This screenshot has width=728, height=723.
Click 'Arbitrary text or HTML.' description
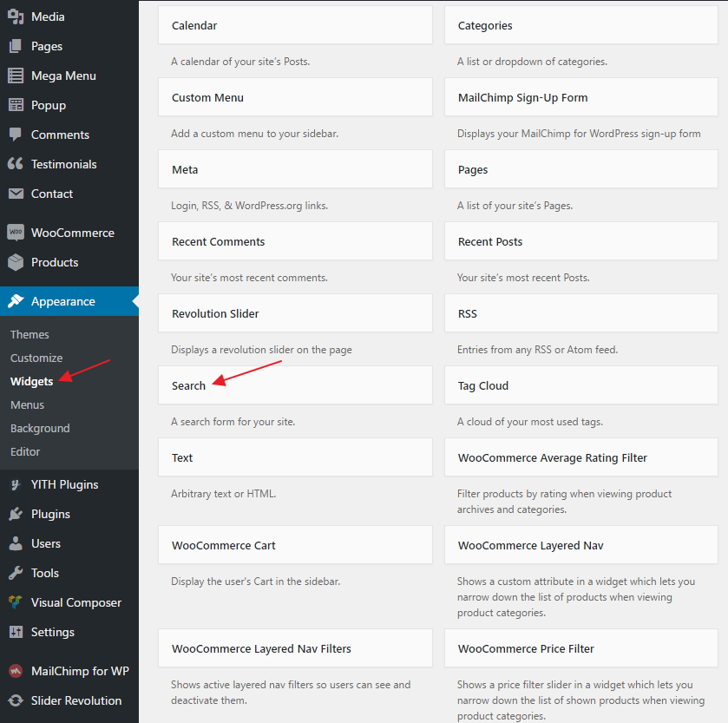pyautogui.click(x=223, y=494)
